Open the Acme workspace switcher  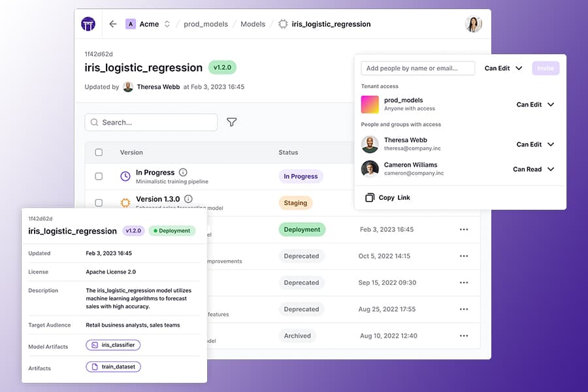(148, 24)
